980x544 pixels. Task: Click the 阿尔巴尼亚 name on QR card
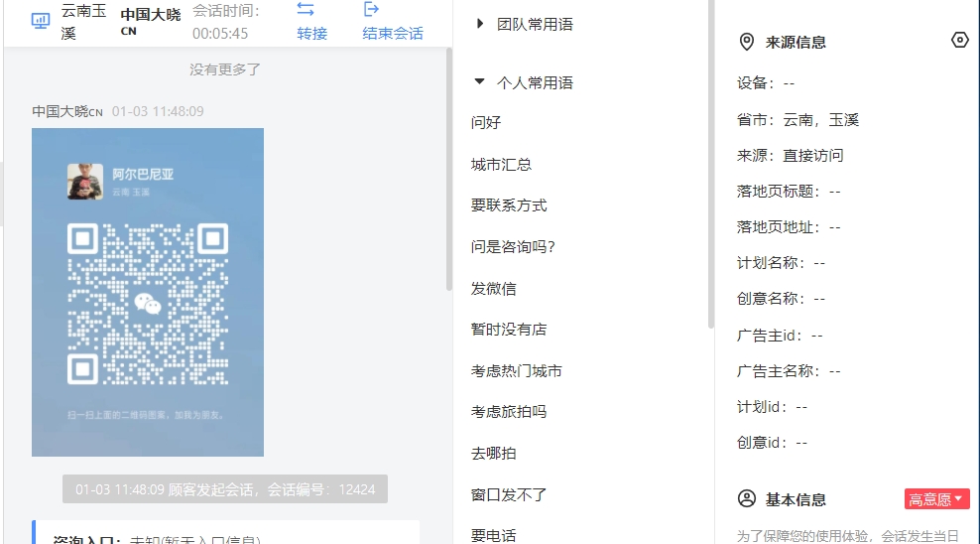pyautogui.click(x=143, y=175)
